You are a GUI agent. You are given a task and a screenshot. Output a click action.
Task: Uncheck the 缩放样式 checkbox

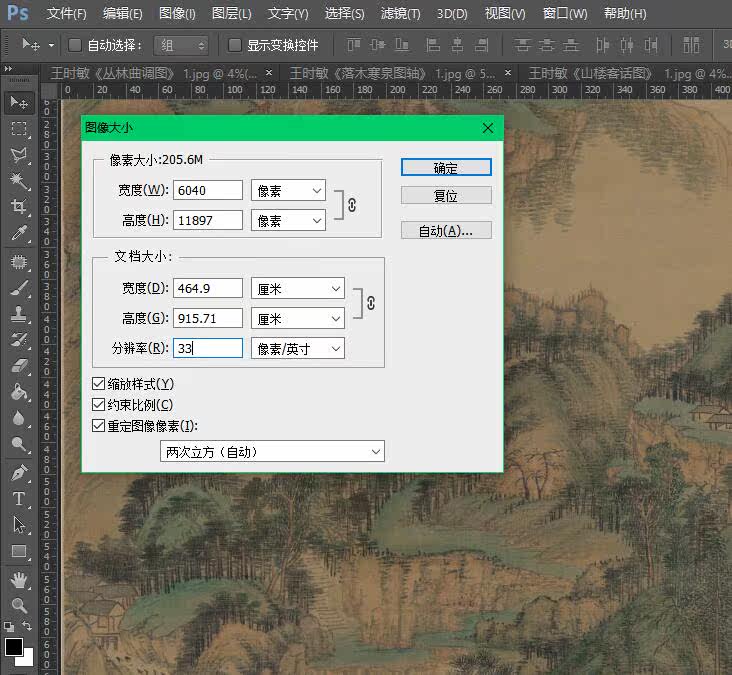pos(98,384)
